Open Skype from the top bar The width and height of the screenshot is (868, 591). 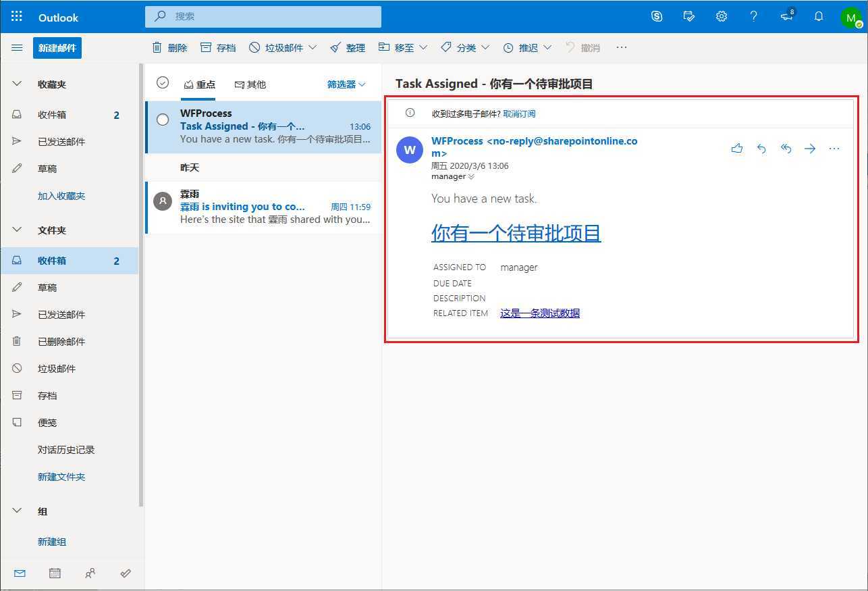tap(657, 17)
